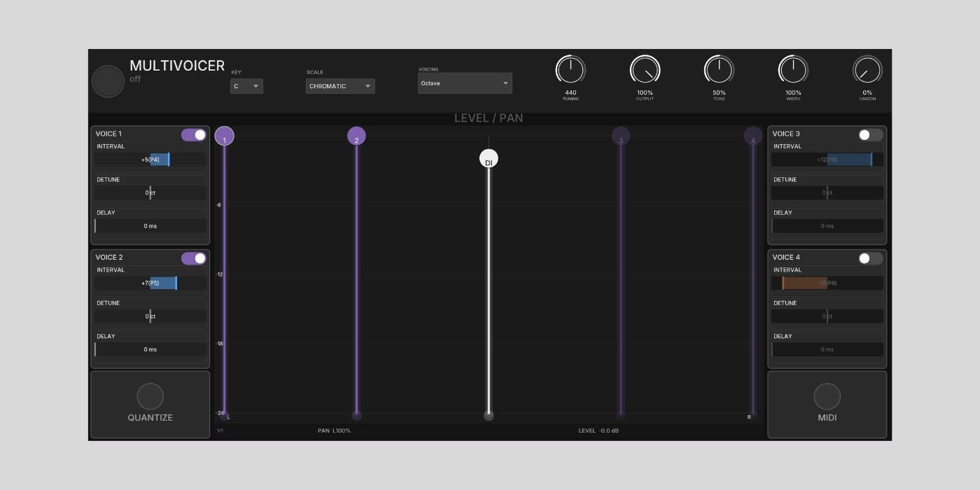Enable the Voice 4 toggle
The image size is (980, 490).
click(870, 258)
